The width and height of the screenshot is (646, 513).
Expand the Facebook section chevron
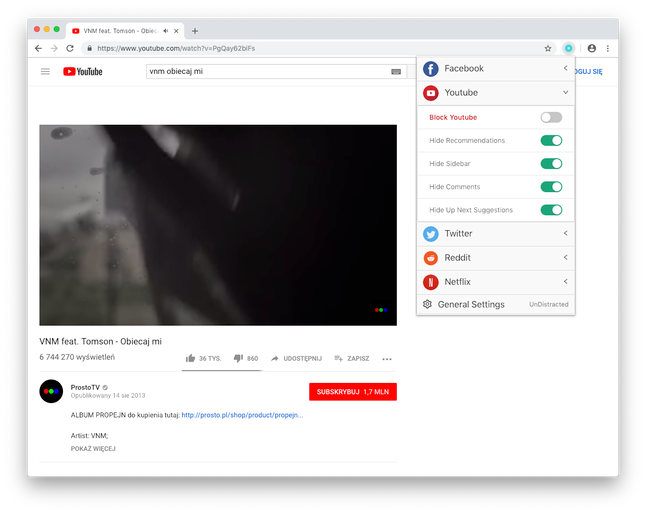tap(566, 68)
